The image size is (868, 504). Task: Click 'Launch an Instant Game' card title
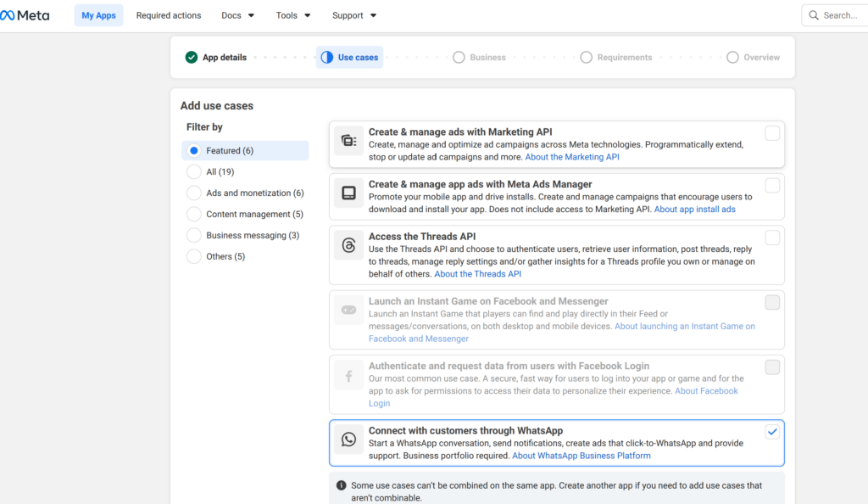pyautogui.click(x=488, y=301)
